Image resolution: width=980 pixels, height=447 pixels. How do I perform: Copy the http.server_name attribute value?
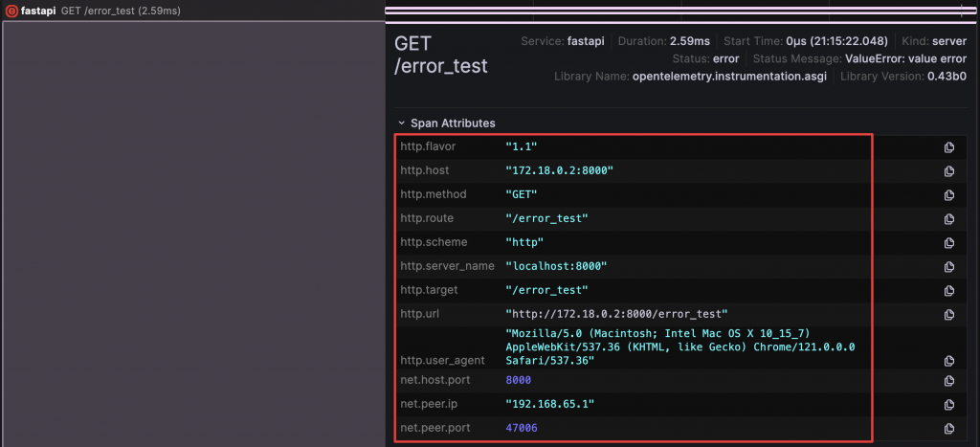(949, 267)
